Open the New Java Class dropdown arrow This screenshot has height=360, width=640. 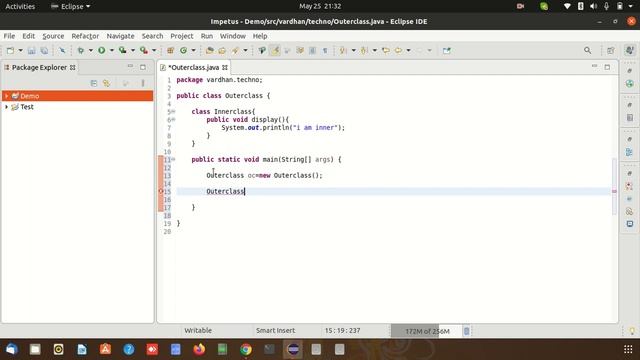193,51
